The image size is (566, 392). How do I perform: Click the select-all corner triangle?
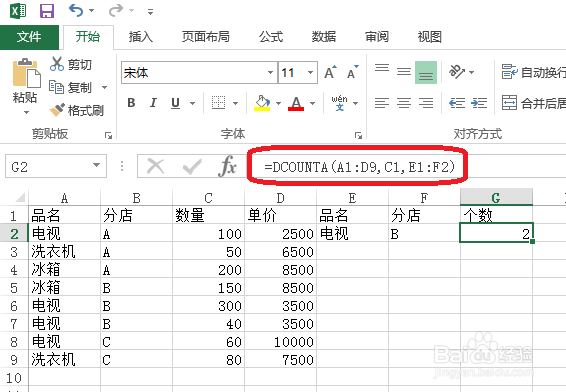point(19,197)
